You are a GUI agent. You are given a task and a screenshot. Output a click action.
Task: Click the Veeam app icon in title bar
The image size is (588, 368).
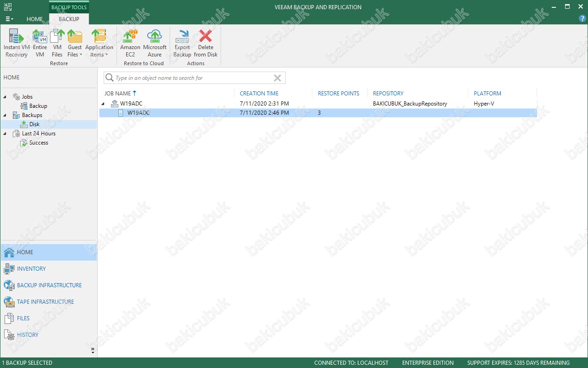(x=8, y=7)
